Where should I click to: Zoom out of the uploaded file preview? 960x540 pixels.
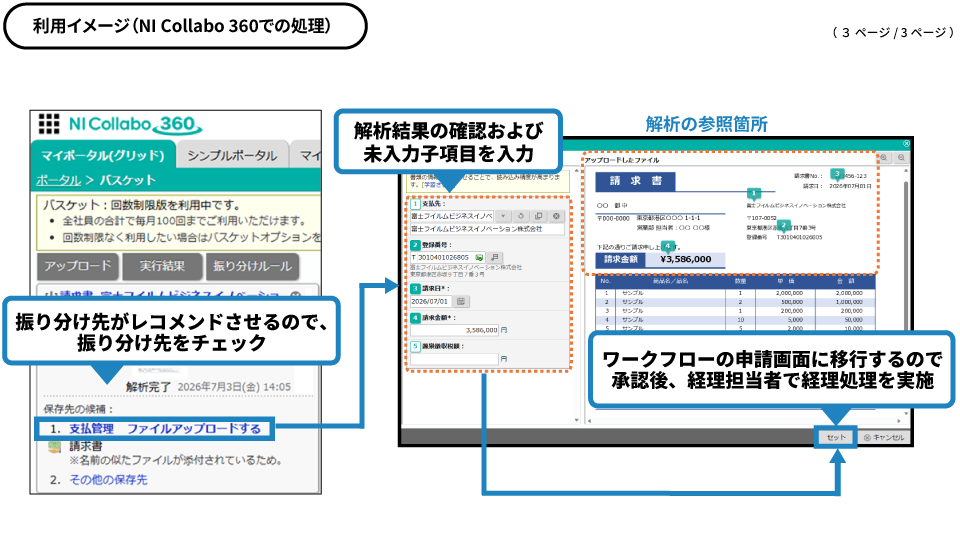tap(901, 158)
